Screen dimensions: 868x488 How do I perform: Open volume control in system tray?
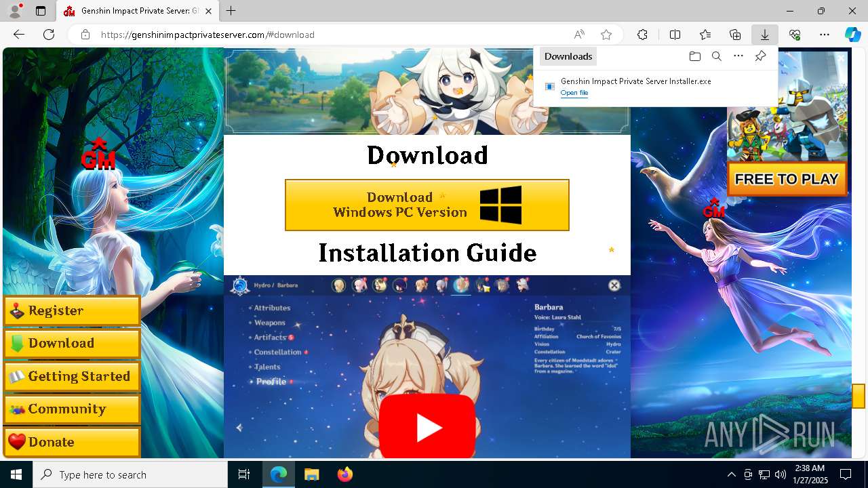780,474
